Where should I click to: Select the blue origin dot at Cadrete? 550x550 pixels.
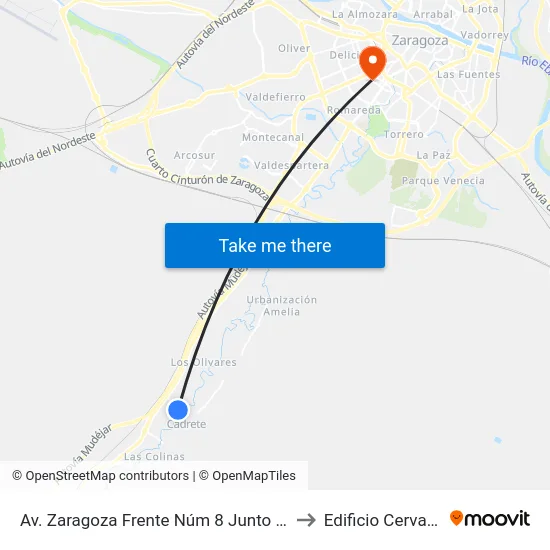178,409
